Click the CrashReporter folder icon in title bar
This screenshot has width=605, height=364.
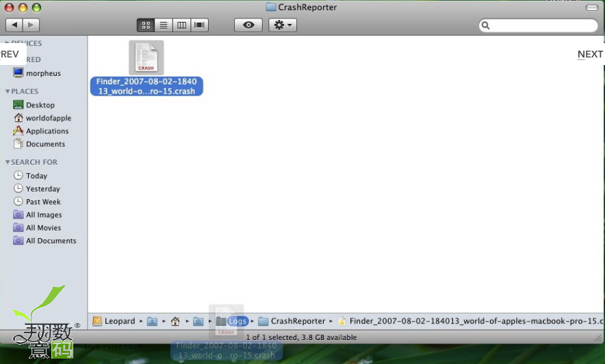pos(271,7)
